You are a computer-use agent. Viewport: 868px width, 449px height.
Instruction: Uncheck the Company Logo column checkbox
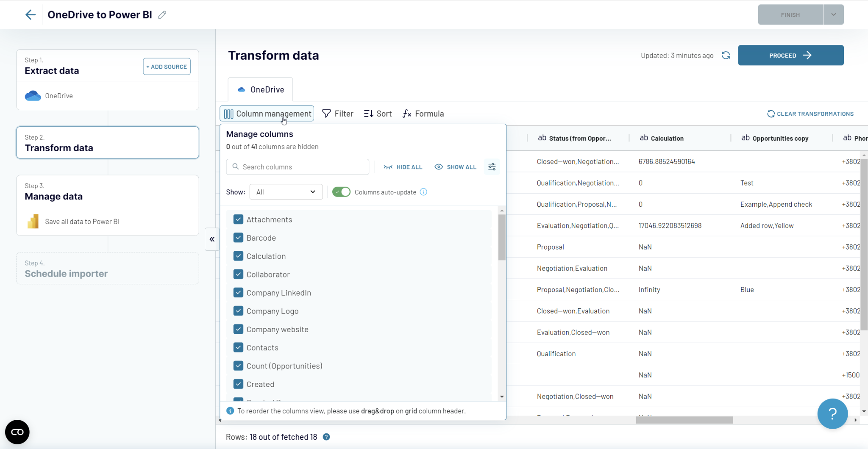coord(238,310)
